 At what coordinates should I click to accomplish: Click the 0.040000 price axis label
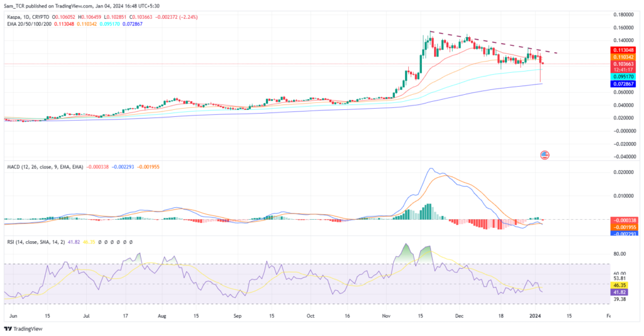click(x=623, y=105)
